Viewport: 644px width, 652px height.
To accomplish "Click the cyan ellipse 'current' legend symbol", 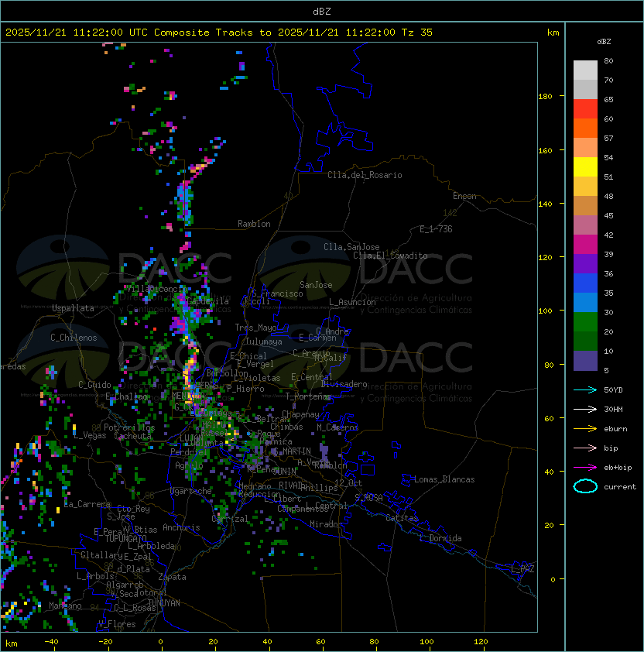I will (x=585, y=486).
